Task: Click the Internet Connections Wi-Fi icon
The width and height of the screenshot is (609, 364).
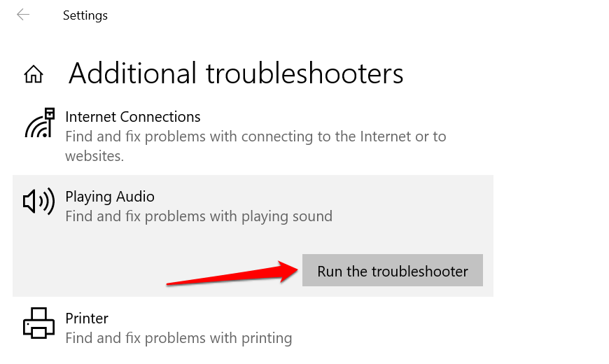Action: pos(39,123)
